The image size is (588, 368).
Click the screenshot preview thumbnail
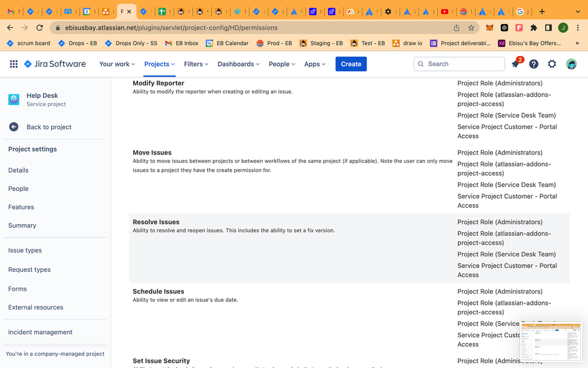(x=551, y=341)
